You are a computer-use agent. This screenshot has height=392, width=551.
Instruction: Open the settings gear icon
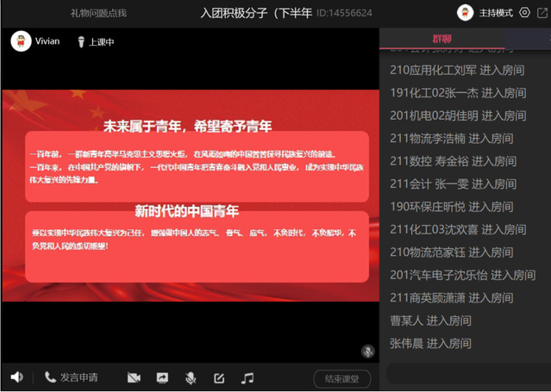point(524,13)
